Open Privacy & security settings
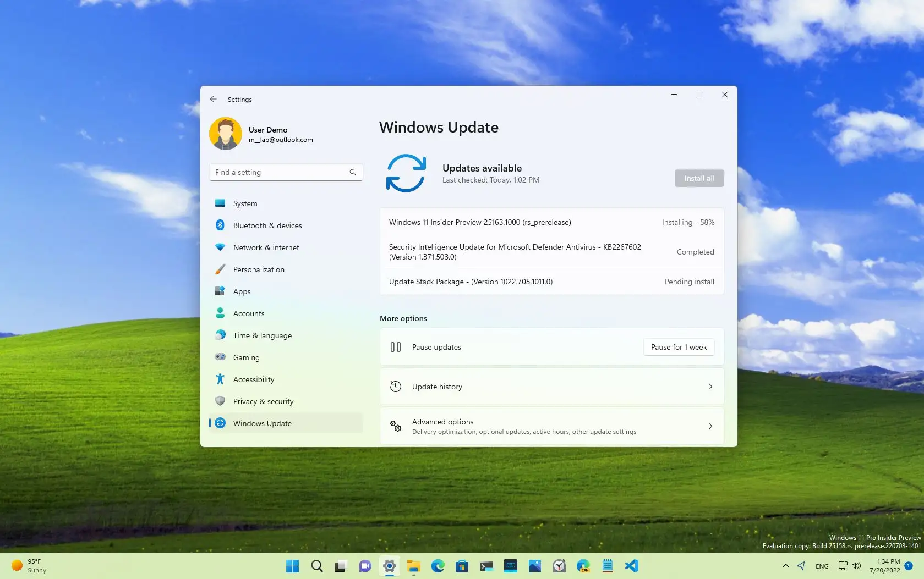Image resolution: width=924 pixels, height=579 pixels. pos(286,401)
